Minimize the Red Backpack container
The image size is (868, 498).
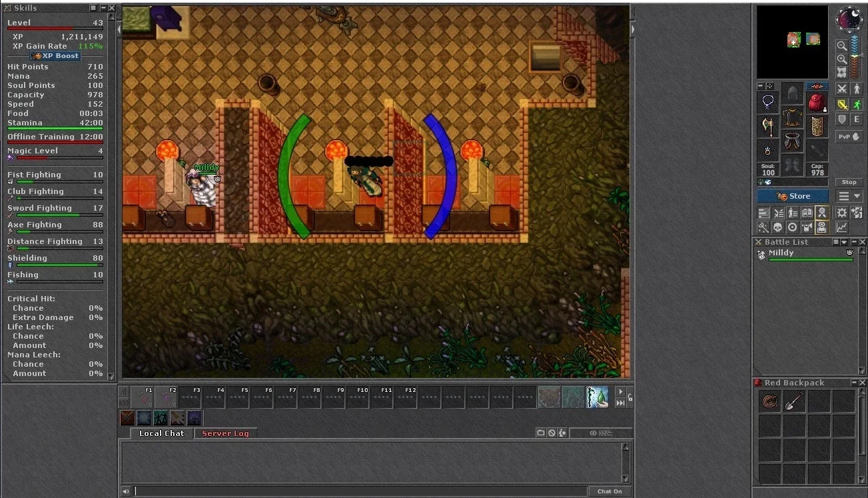(854, 383)
